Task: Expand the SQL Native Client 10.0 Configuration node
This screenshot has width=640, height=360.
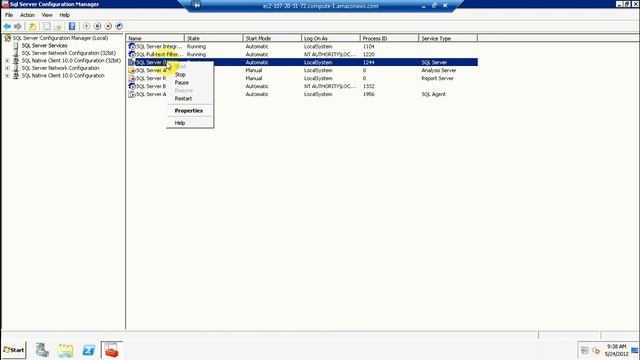Action: tap(7, 76)
